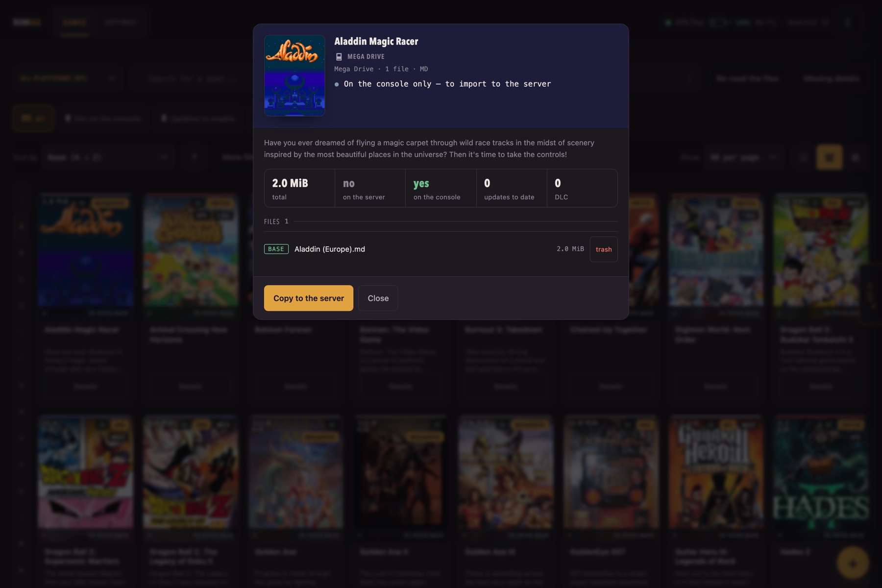This screenshot has height=588, width=882.
Task: Click the "Mega Drive · 1 file · MD" line
Action: [x=381, y=69]
